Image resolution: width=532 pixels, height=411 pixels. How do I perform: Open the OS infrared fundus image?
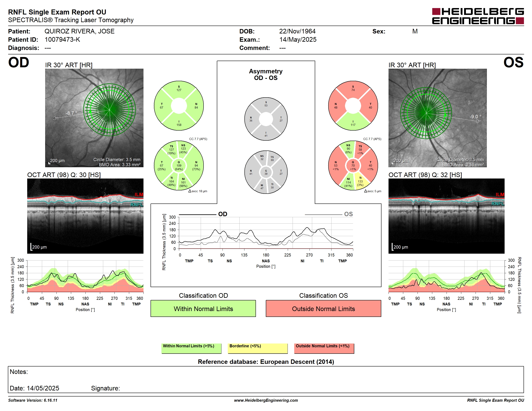pyautogui.click(x=437, y=118)
